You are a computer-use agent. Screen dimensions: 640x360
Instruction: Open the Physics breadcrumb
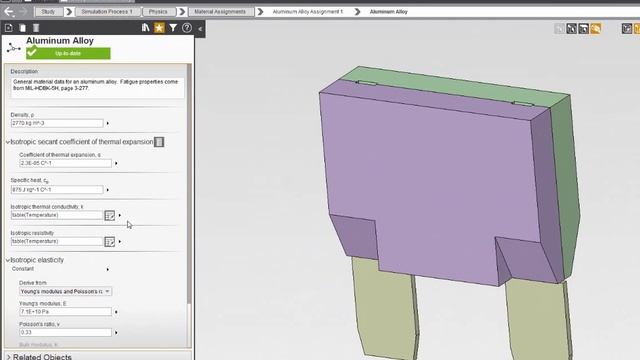click(158, 12)
